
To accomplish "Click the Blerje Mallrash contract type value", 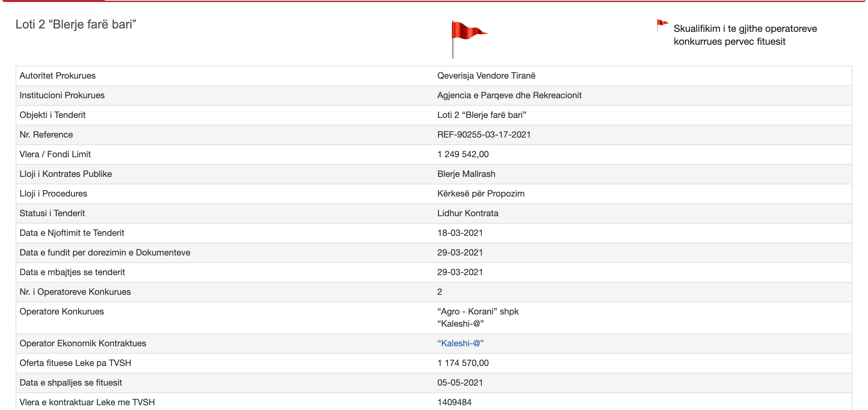I will (x=466, y=174).
